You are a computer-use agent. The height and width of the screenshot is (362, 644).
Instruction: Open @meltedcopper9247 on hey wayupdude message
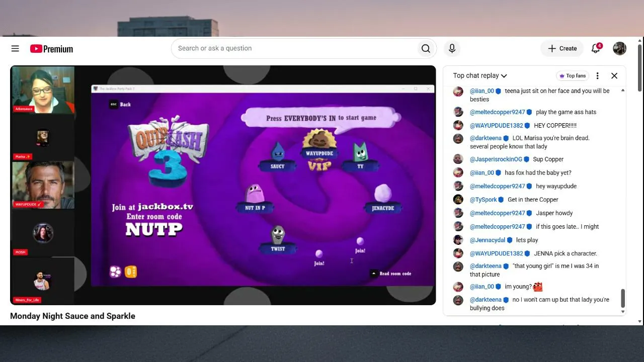point(498,186)
